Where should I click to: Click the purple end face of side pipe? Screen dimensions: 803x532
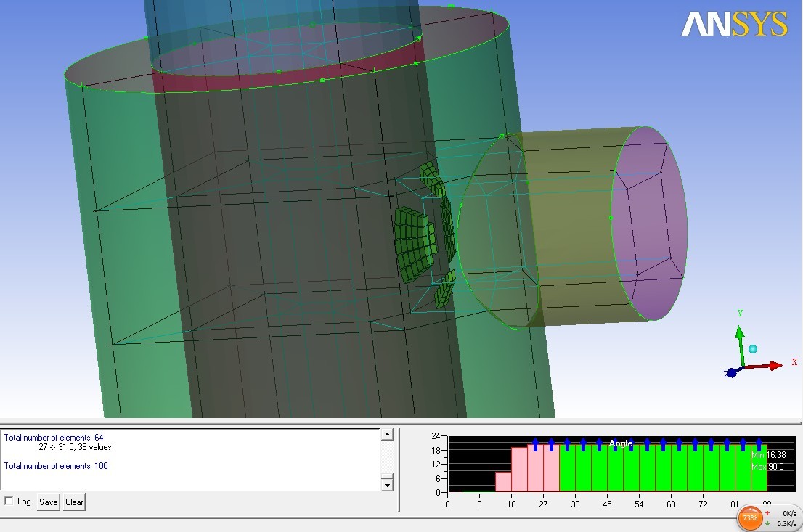(x=648, y=222)
